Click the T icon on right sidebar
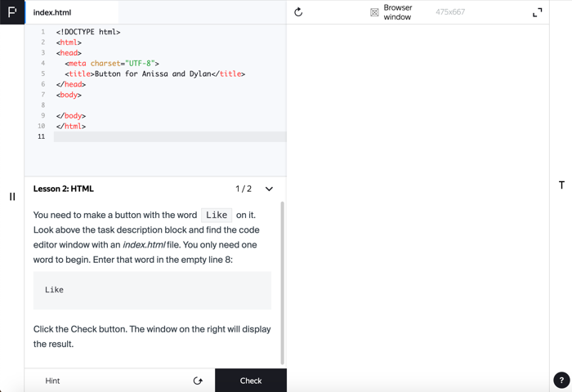 [562, 185]
